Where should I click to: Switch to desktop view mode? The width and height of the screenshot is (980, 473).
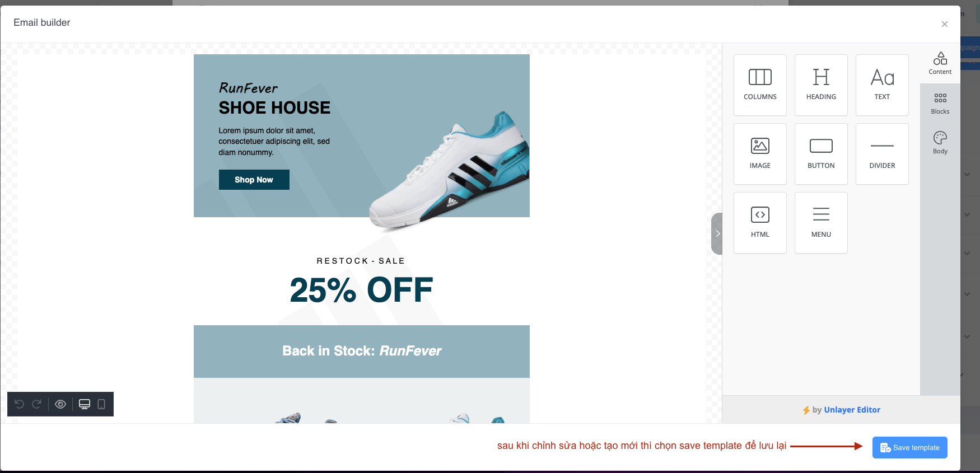(x=85, y=404)
